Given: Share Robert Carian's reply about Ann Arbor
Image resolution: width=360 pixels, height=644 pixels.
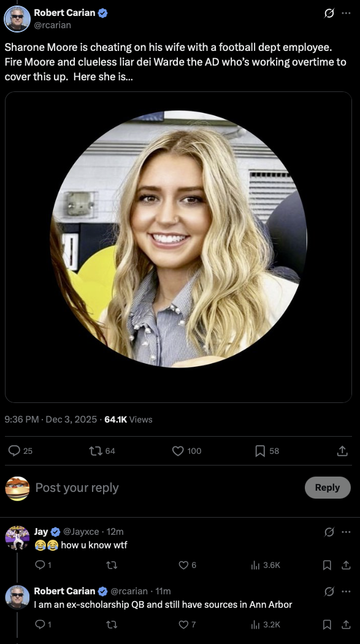Looking at the screenshot, I should (x=346, y=624).
